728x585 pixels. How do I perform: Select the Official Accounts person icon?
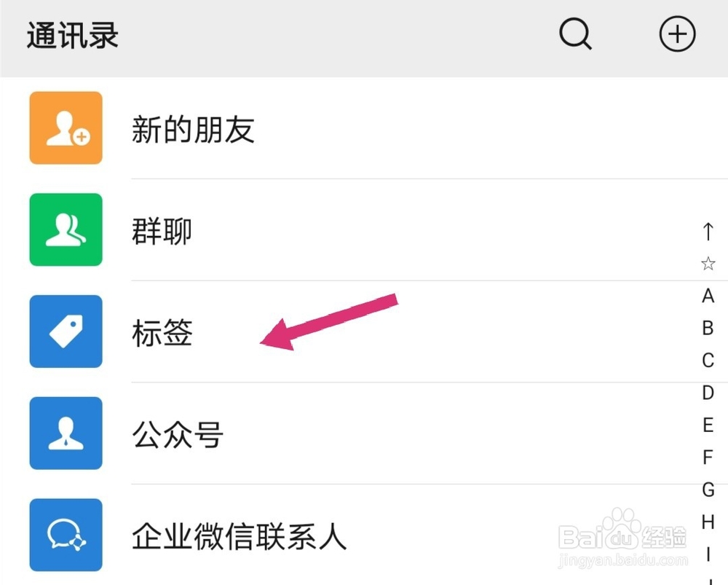[66, 433]
